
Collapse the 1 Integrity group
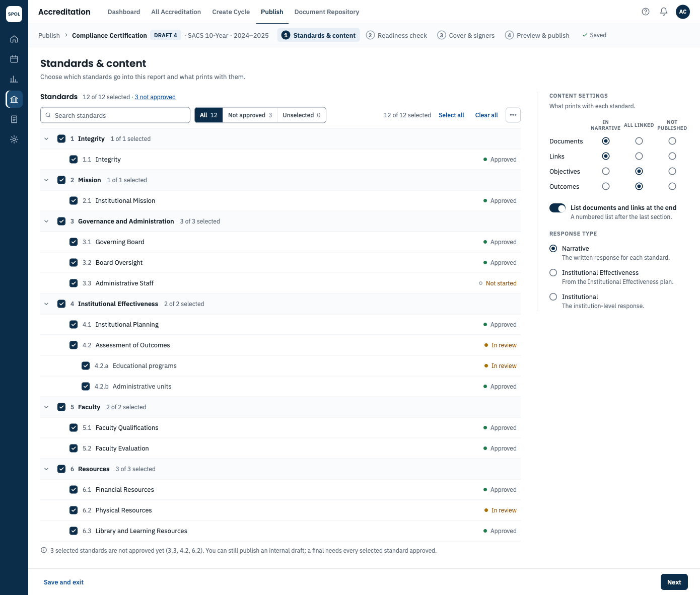coord(46,139)
